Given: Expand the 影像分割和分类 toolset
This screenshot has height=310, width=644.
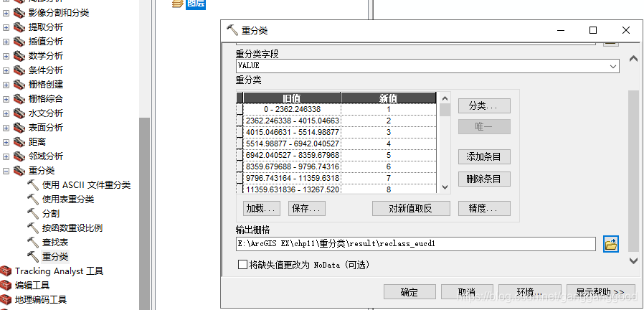Looking at the screenshot, I should 6,13.
